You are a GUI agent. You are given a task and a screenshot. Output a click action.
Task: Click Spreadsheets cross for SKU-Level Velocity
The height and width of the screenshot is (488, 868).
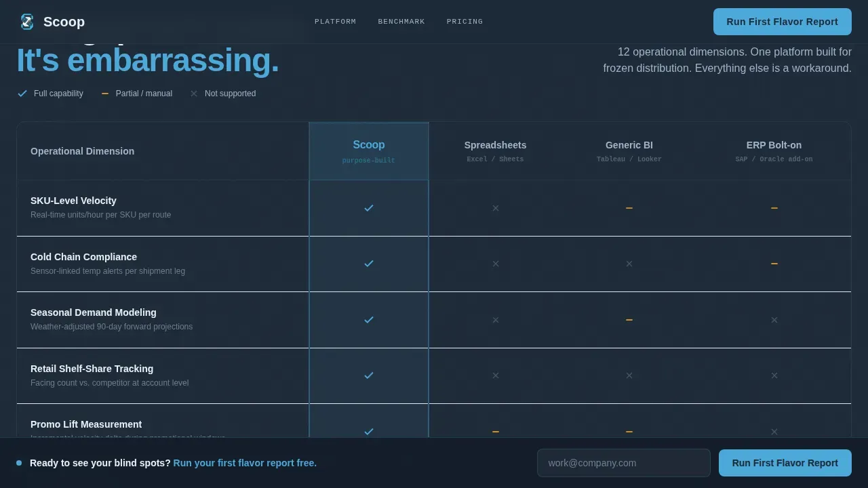tap(496, 208)
